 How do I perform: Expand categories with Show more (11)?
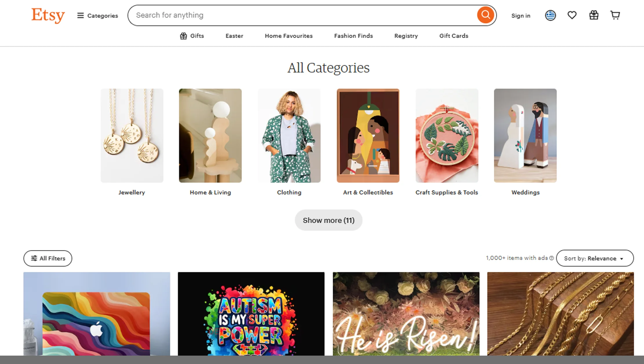pos(328,220)
